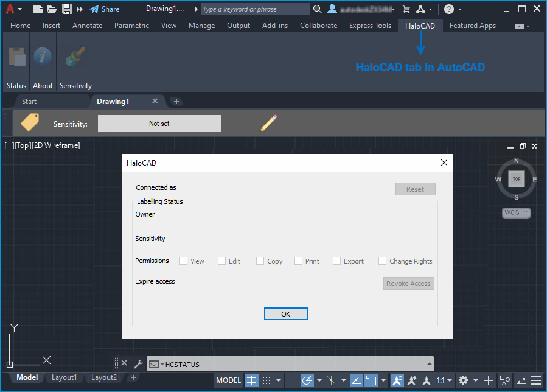
Task: Open the Layout1 tab
Action: 64,377
